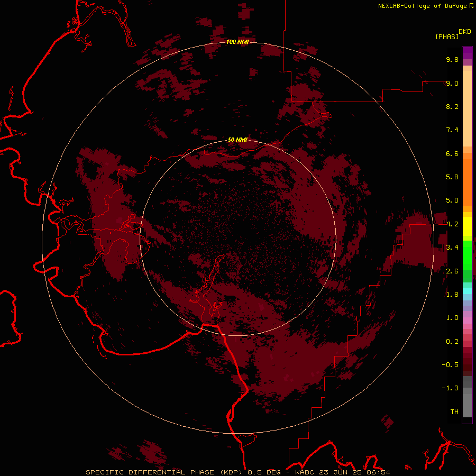
Task: Click the 6.6 scale value
Action: [452, 153]
